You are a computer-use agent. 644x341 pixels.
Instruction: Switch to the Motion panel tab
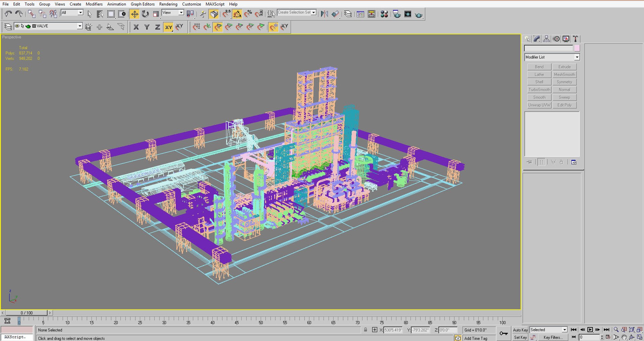coord(556,39)
